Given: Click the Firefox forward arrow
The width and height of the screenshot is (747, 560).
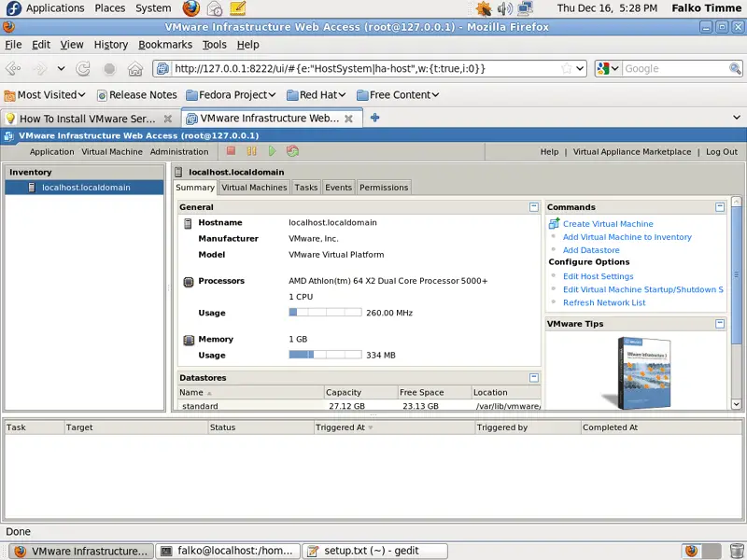Looking at the screenshot, I should [x=40, y=68].
